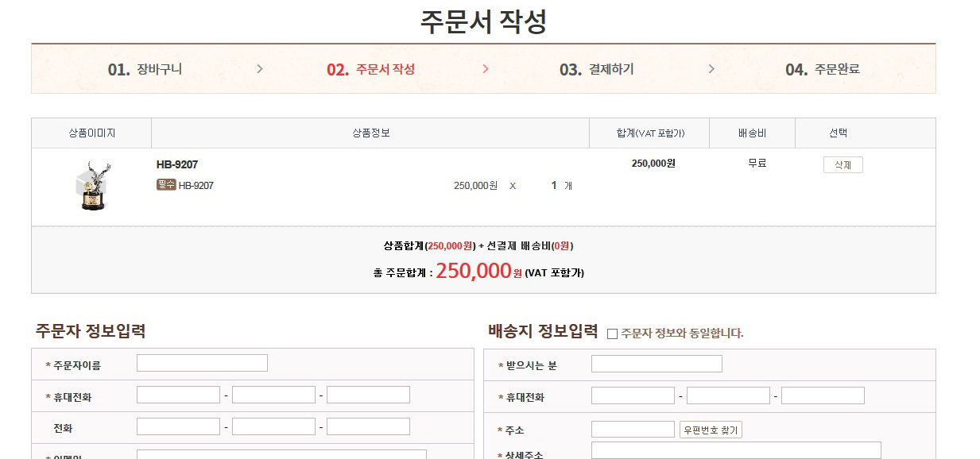Click the arrow between 결제하기 and 주문완료

pyautogui.click(x=711, y=69)
